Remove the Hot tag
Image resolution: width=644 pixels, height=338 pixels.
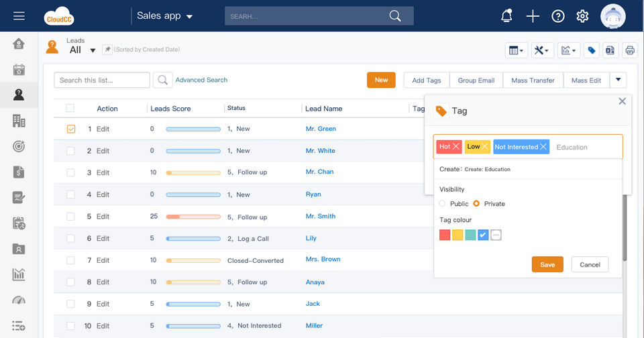click(x=456, y=147)
